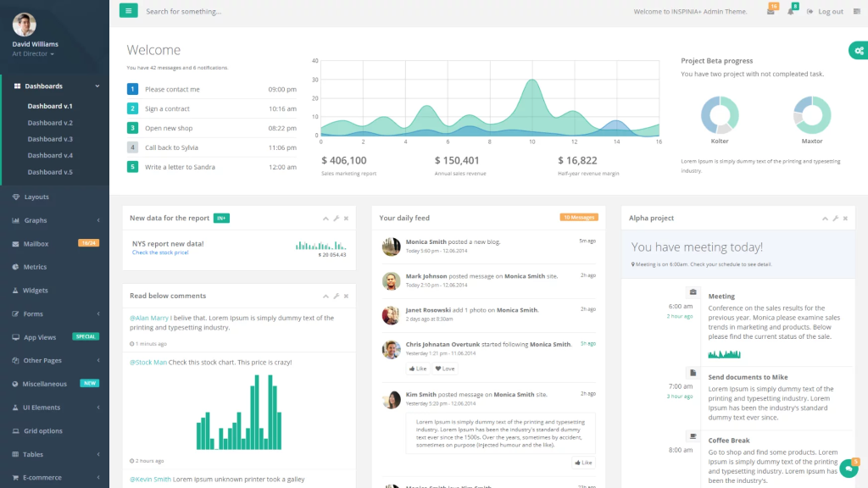The width and height of the screenshot is (868, 488).
Task: Click the green IN+ badge on the New data panel
Action: (221, 219)
